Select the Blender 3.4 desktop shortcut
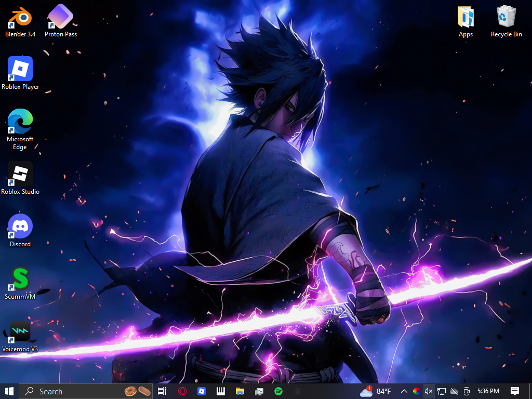 pos(20,21)
